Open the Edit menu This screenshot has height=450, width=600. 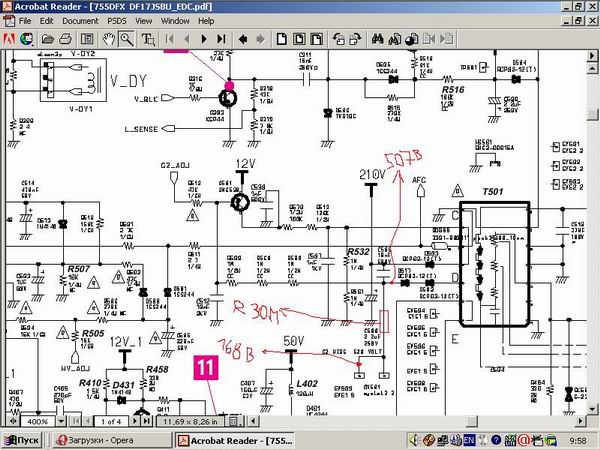point(46,21)
